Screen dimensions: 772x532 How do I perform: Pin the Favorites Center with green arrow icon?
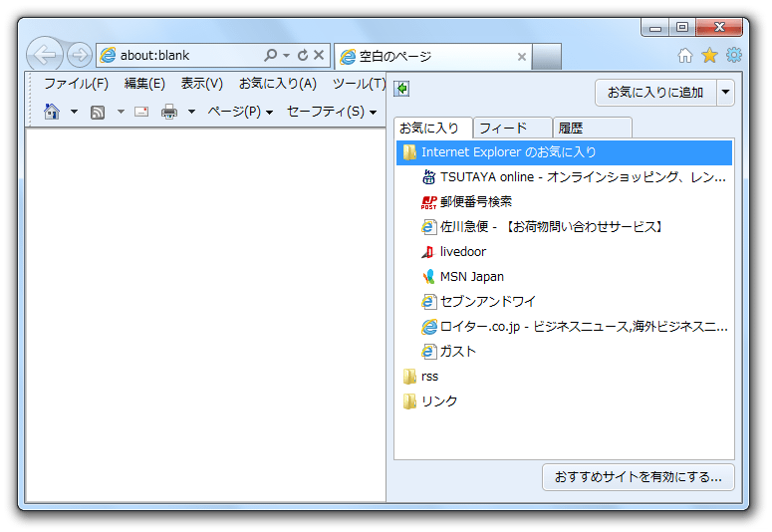click(x=401, y=89)
